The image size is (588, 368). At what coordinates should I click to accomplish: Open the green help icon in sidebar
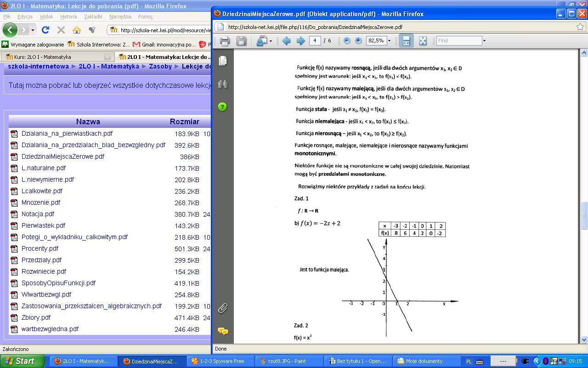pyautogui.click(x=222, y=107)
